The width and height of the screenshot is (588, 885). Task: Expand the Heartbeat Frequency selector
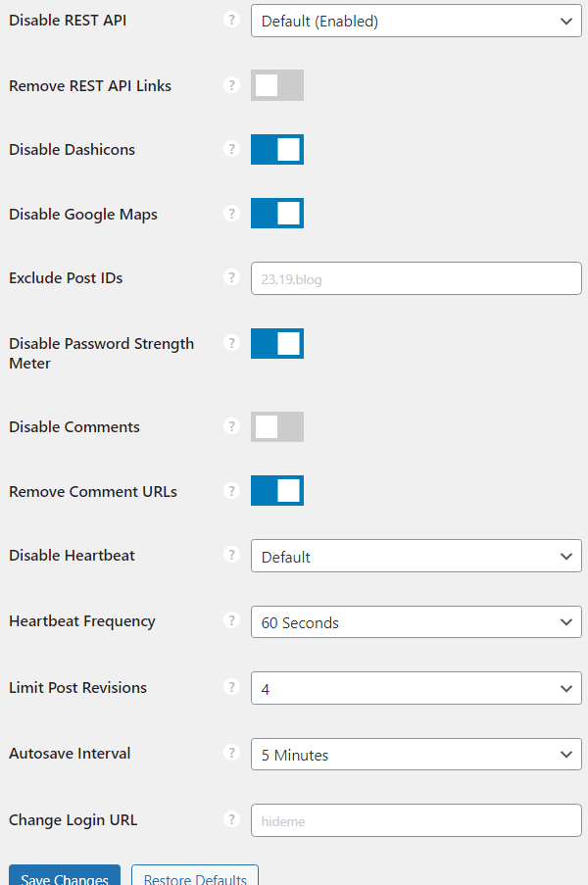[x=416, y=621]
